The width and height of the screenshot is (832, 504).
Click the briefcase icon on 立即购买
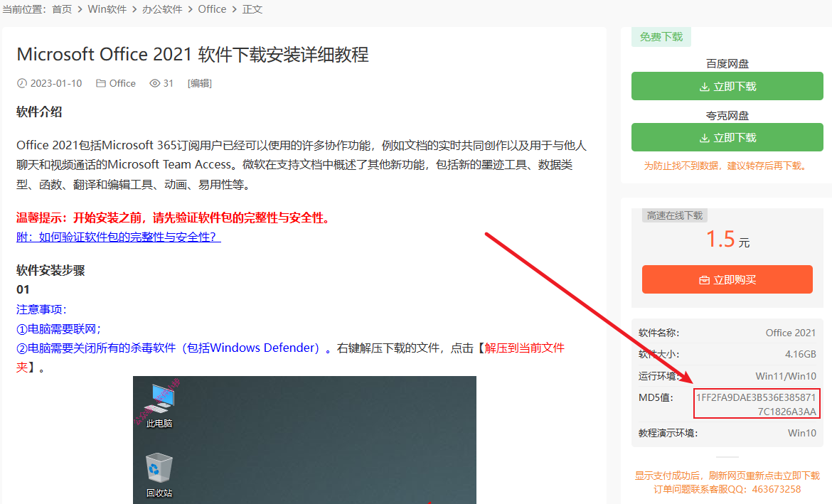click(704, 279)
